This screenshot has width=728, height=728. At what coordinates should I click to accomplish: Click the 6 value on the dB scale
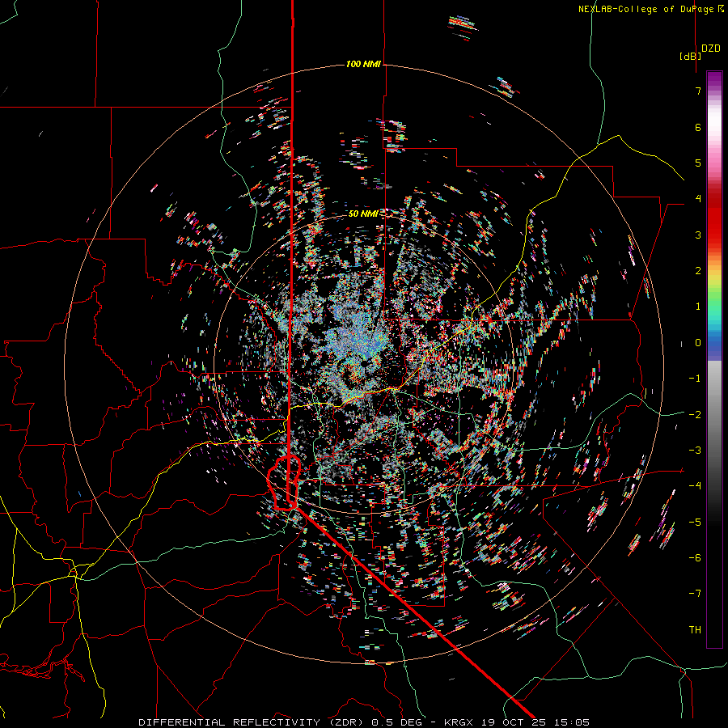698,127
